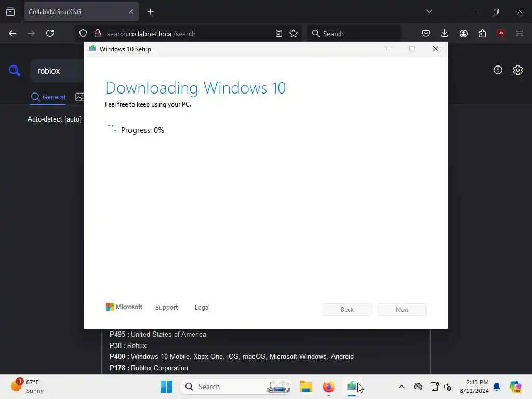
Task: Open uBlock Origin extension icon
Action: [501, 33]
